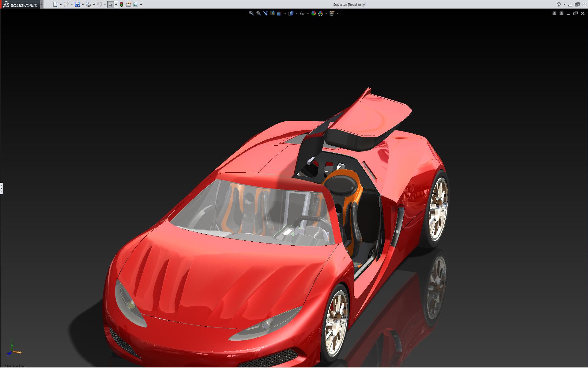The width and height of the screenshot is (588, 368).
Task: Toggle the Section View tool
Action: (x=272, y=13)
